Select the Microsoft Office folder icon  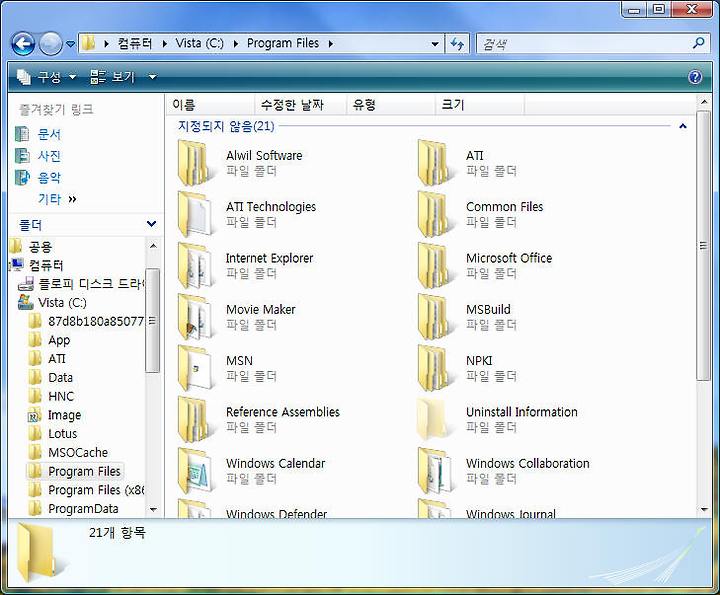434,265
